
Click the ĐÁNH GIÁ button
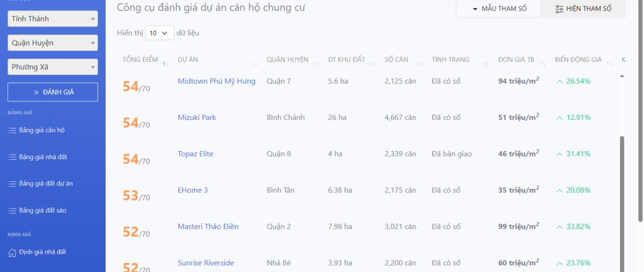[53, 92]
